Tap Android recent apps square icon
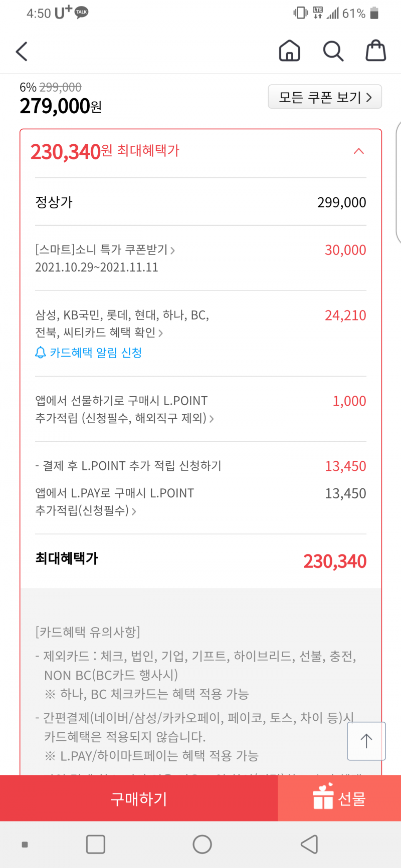401x868 pixels. pos(95,844)
